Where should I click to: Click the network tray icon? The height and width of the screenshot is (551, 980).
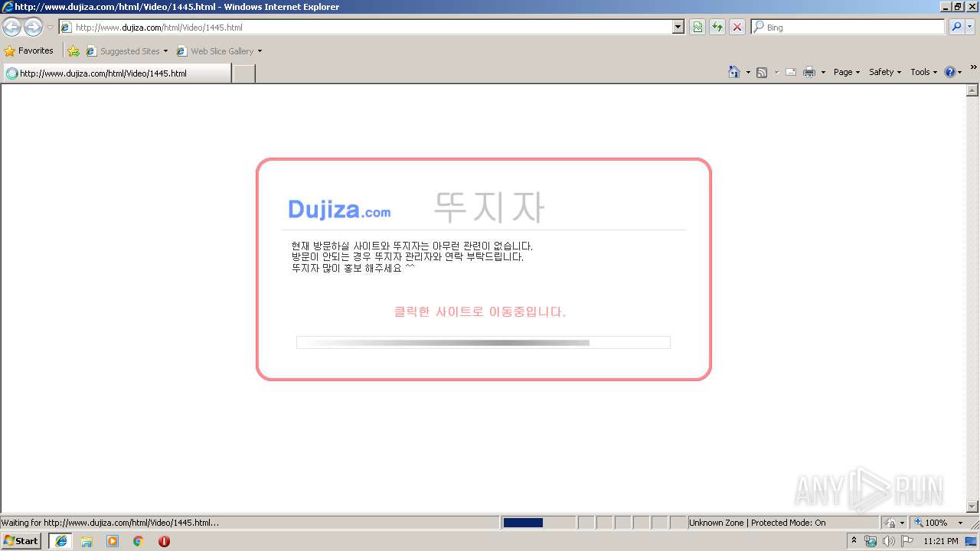(871, 541)
